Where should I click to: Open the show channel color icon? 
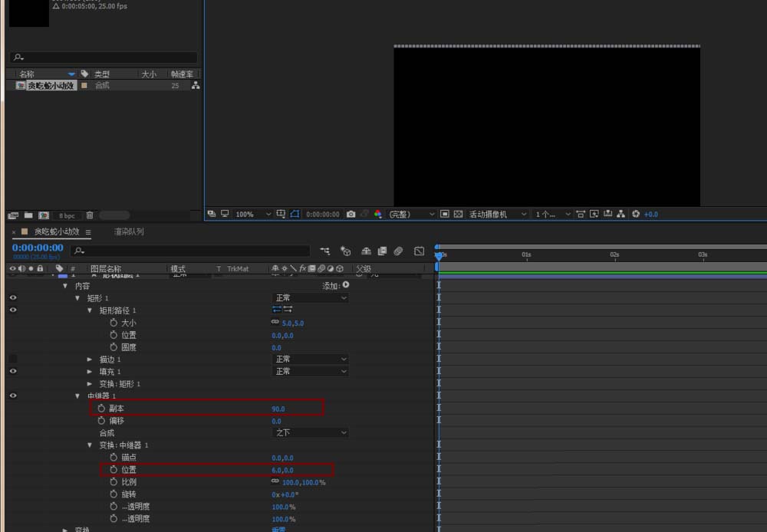(x=377, y=214)
